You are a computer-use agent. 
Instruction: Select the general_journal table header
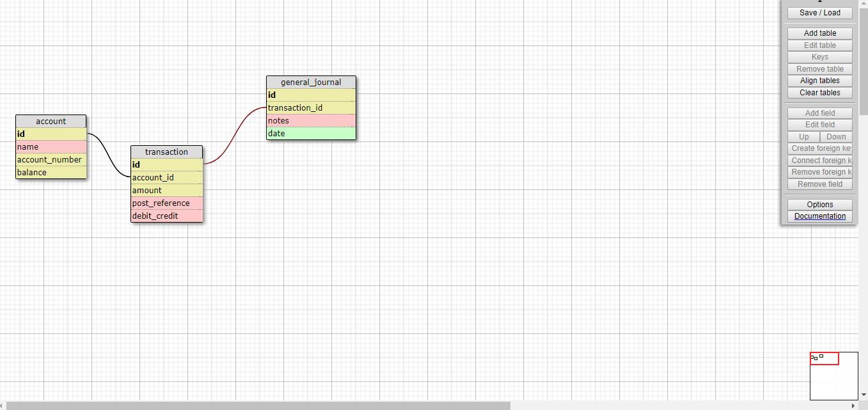(x=311, y=83)
